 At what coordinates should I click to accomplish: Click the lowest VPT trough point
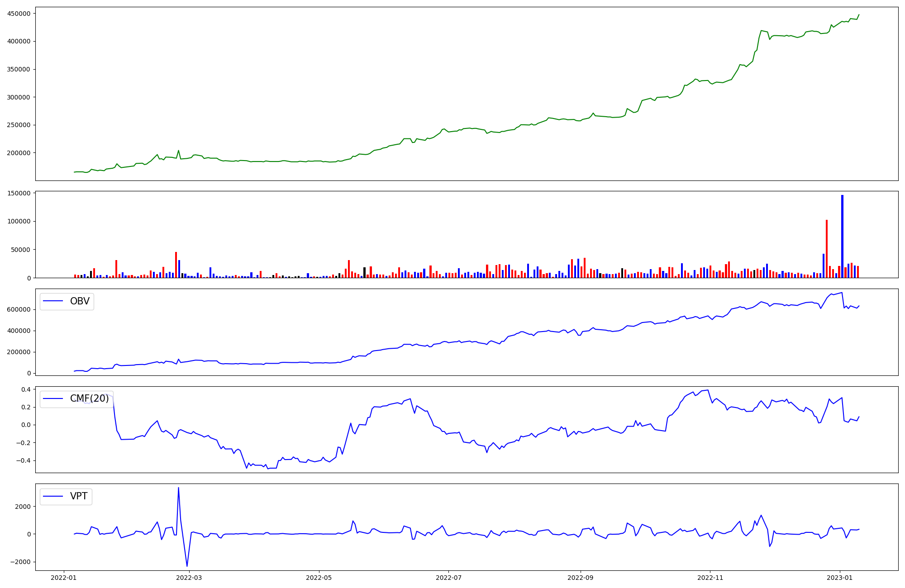point(187,566)
